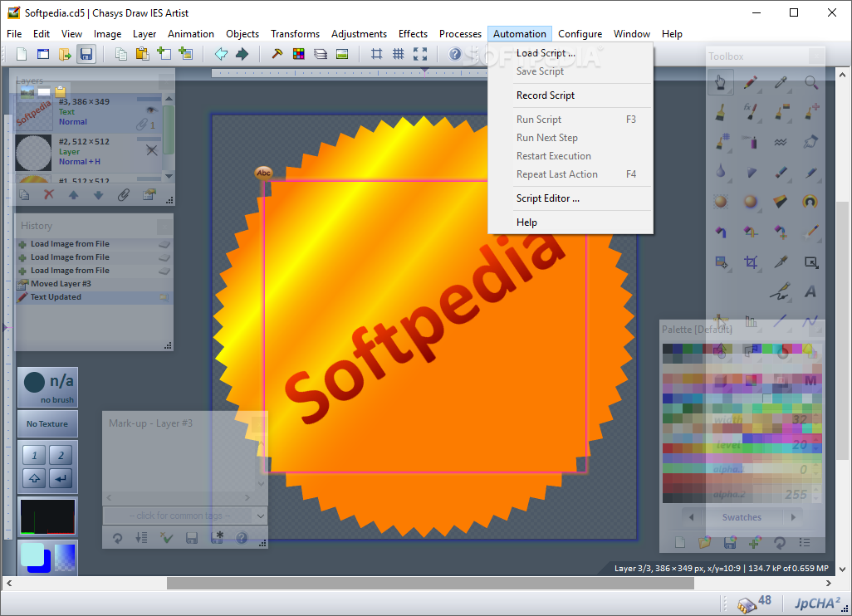The width and height of the screenshot is (852, 616).
Task: Click the add swatch plus icon in Palette panel
Action: click(x=755, y=542)
